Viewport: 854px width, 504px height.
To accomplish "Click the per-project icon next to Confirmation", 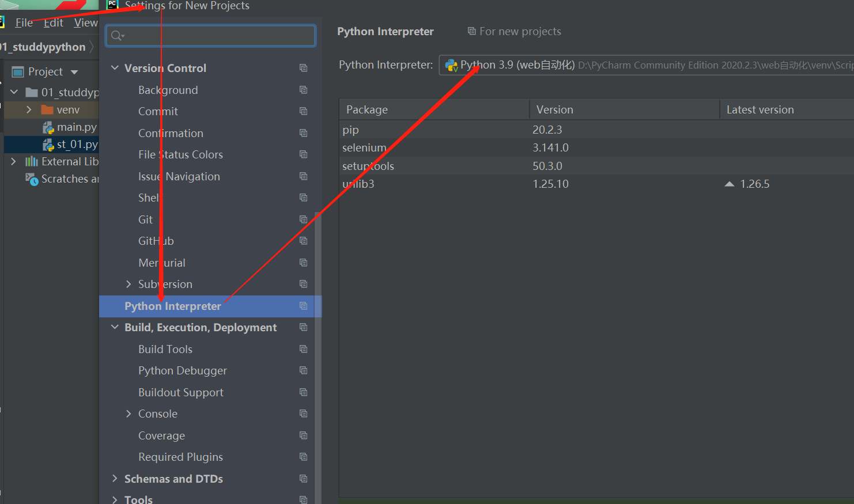I will (303, 133).
